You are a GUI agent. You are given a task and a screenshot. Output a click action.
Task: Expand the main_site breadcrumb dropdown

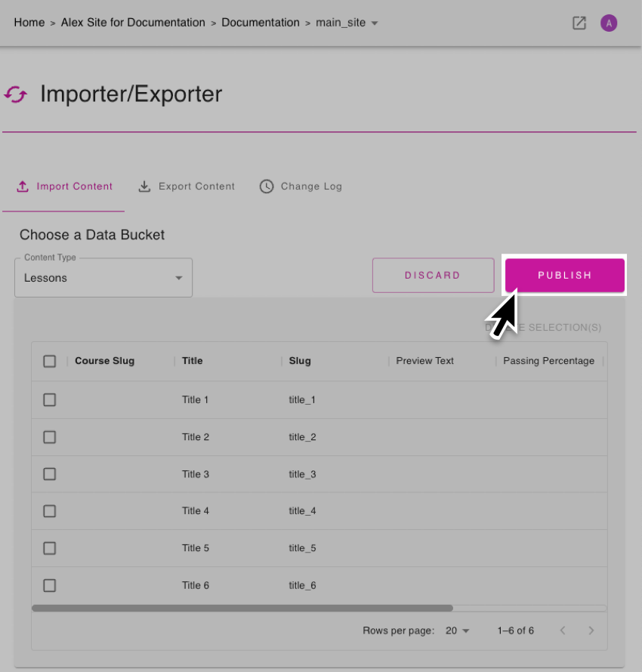pyautogui.click(x=375, y=23)
